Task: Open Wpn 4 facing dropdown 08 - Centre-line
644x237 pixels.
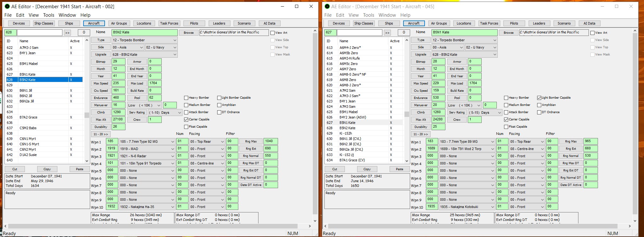Action: (207, 163)
